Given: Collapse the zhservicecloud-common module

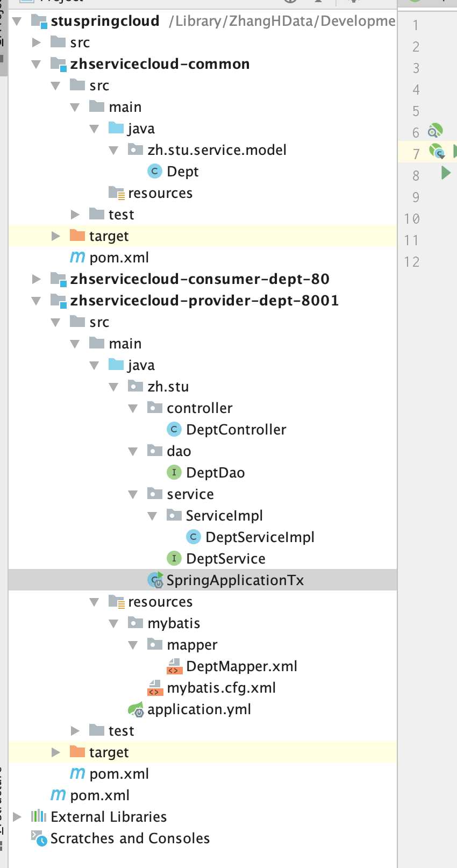Looking at the screenshot, I should (36, 65).
